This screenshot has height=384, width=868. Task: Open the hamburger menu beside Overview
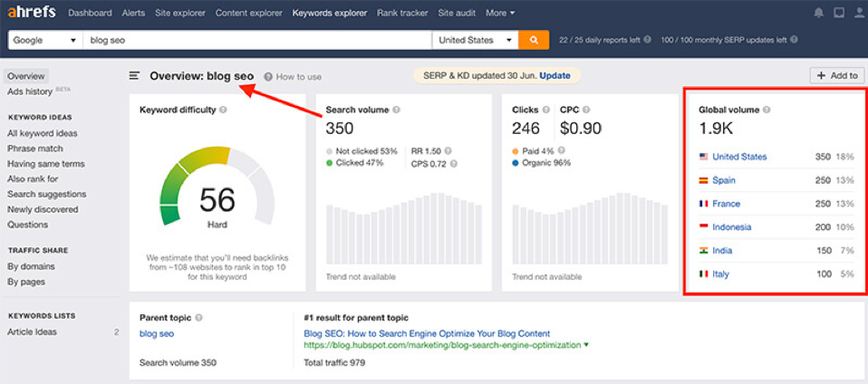134,76
